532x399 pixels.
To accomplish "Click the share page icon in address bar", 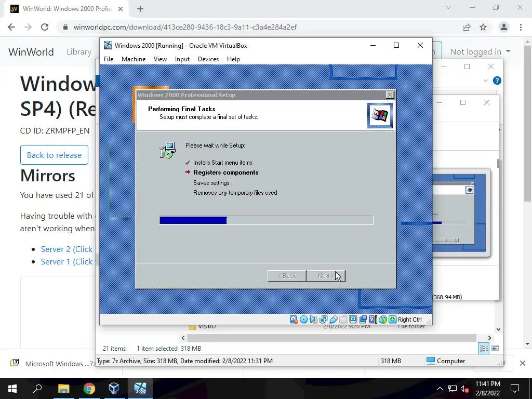I will click(x=467, y=27).
